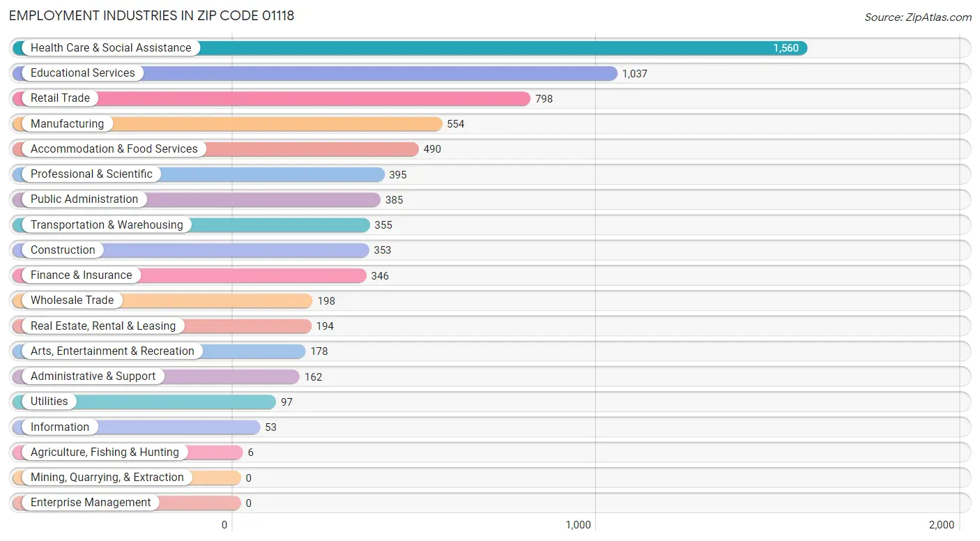Click the 0 axis tick label
The image size is (980, 541).
(224, 525)
